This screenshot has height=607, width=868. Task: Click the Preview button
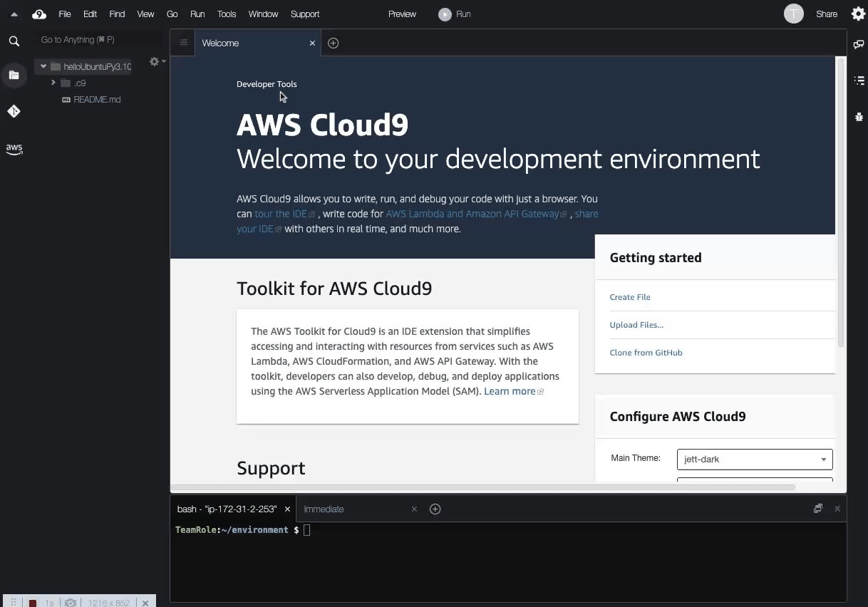402,14
